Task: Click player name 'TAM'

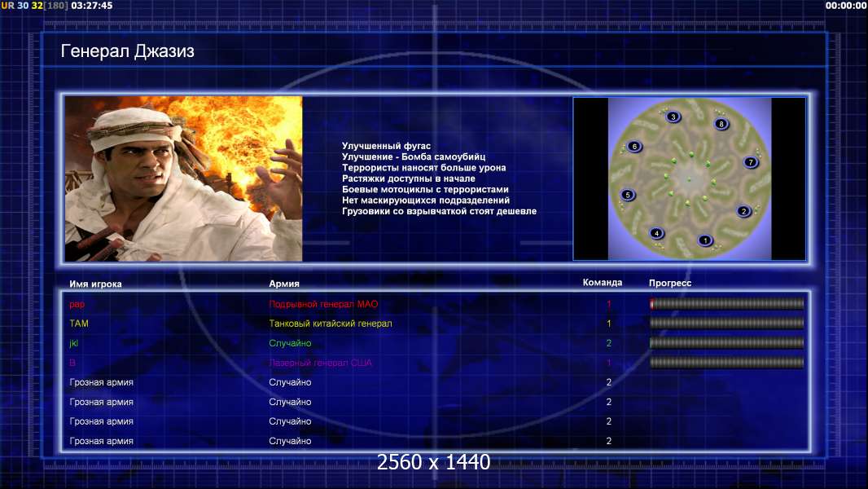Action: [x=79, y=324]
